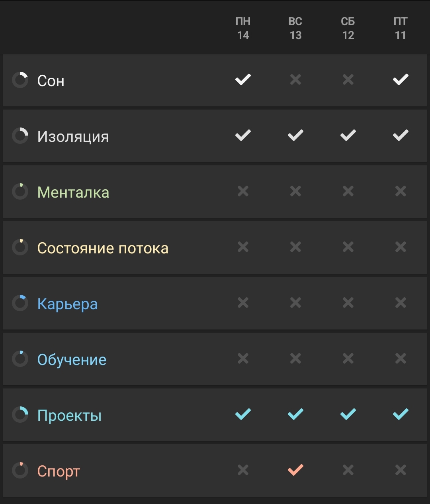Select the ПТ 11 column header
This screenshot has height=504, width=430.
pos(401,28)
